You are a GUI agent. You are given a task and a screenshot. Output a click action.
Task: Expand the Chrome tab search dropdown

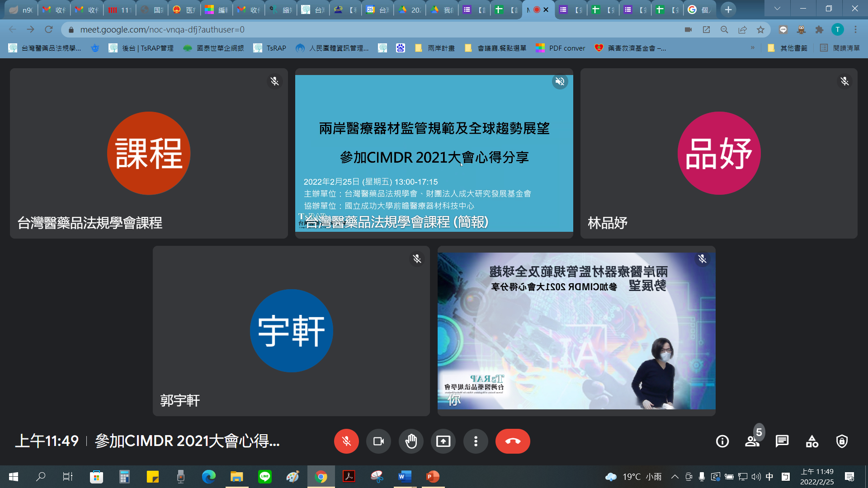click(x=777, y=9)
